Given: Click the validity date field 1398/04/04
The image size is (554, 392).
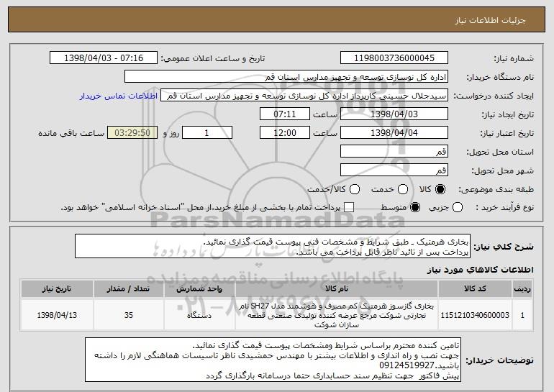Looking at the screenshot, I should (394, 133).
